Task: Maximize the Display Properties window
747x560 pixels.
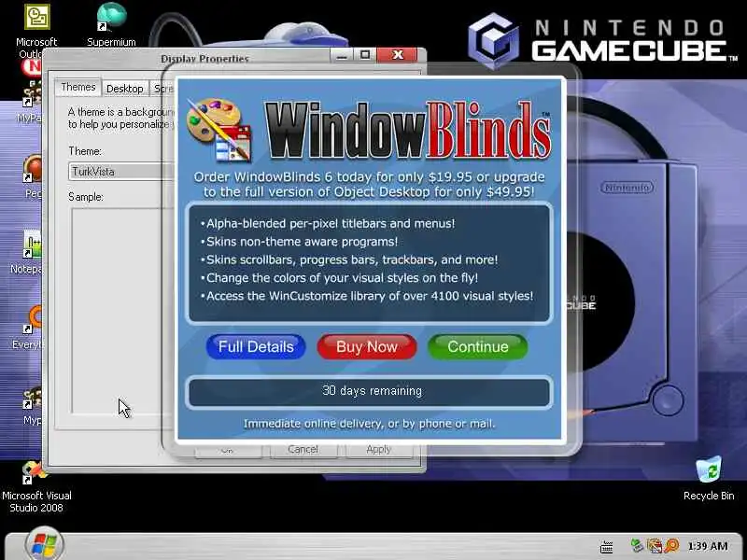Action: click(365, 55)
